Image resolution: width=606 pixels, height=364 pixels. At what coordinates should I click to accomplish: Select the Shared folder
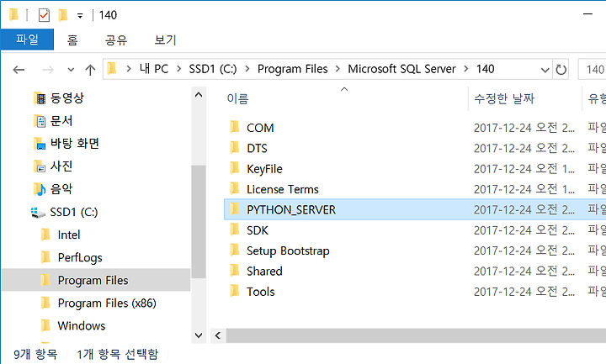pos(264,271)
